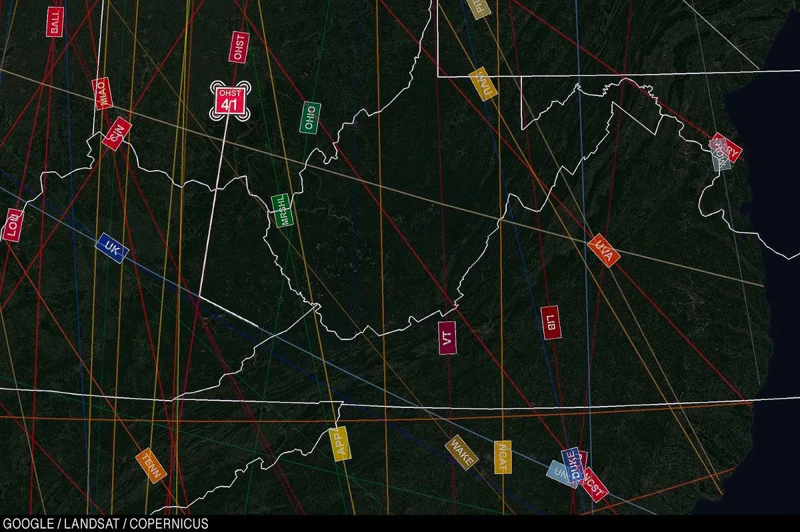This screenshot has height=532, width=800.
Task: Select the orange UVA marker
Action: click(604, 251)
